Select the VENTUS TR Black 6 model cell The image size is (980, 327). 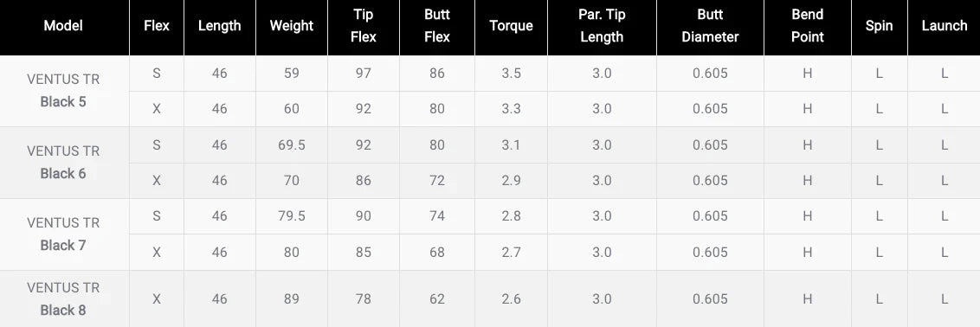(x=63, y=163)
